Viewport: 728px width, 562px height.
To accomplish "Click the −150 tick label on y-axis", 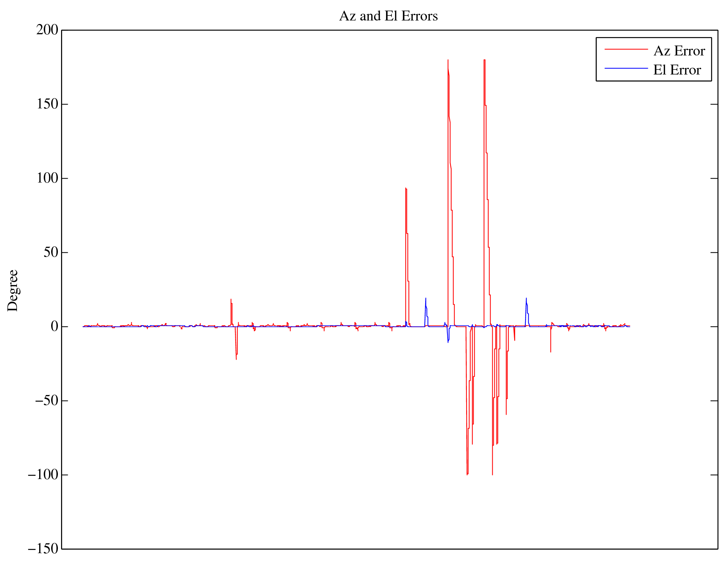I will [x=43, y=549].
